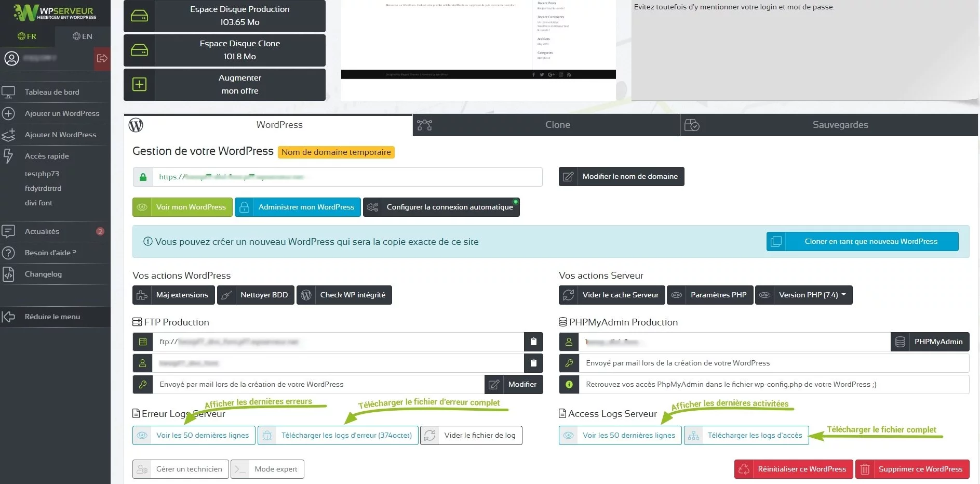Screen dimensions: 980x484
Task: Click Voir mon WordPress button
Action: pyautogui.click(x=182, y=207)
